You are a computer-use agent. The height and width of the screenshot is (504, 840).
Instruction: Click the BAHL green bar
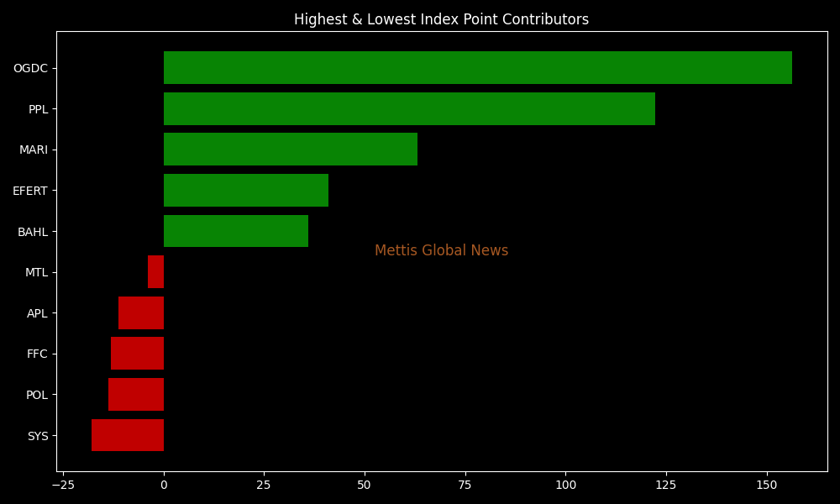click(236, 231)
